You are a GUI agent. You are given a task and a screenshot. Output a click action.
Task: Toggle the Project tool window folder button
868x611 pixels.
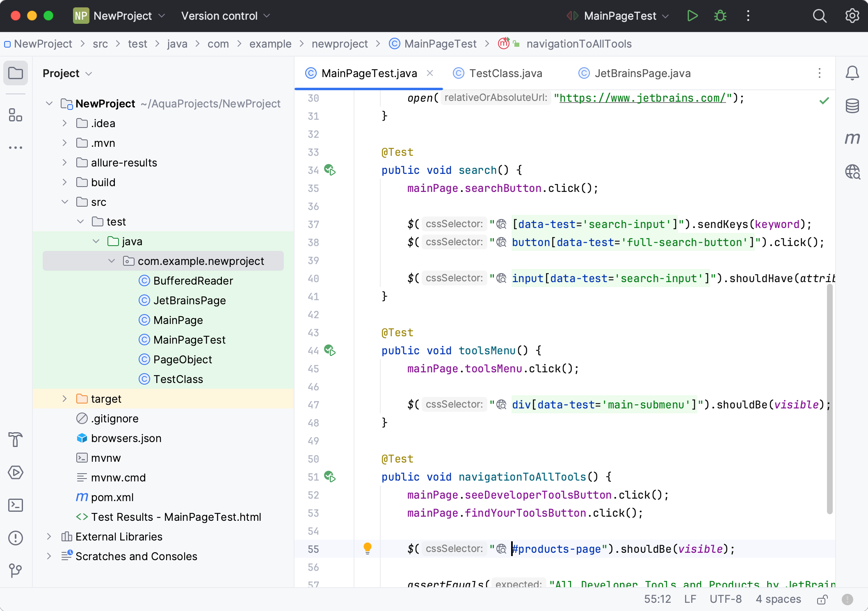point(16,73)
